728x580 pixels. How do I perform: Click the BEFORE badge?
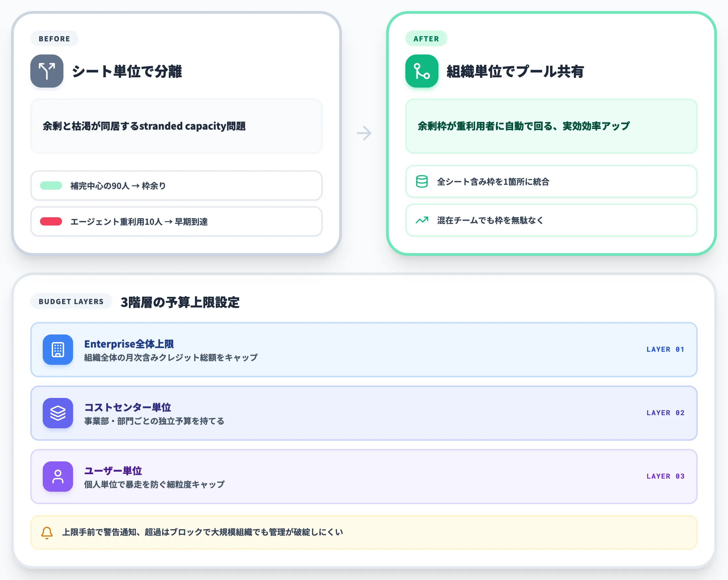tap(54, 39)
